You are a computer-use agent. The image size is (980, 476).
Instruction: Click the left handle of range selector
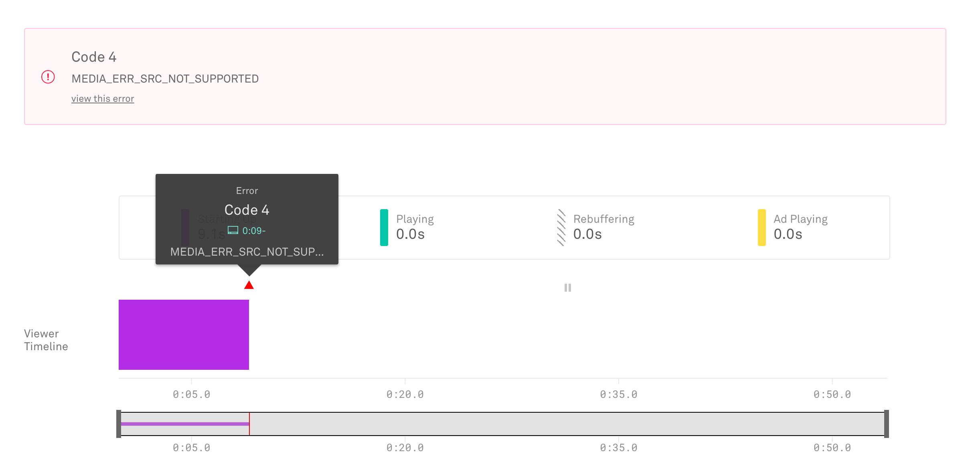[119, 424]
